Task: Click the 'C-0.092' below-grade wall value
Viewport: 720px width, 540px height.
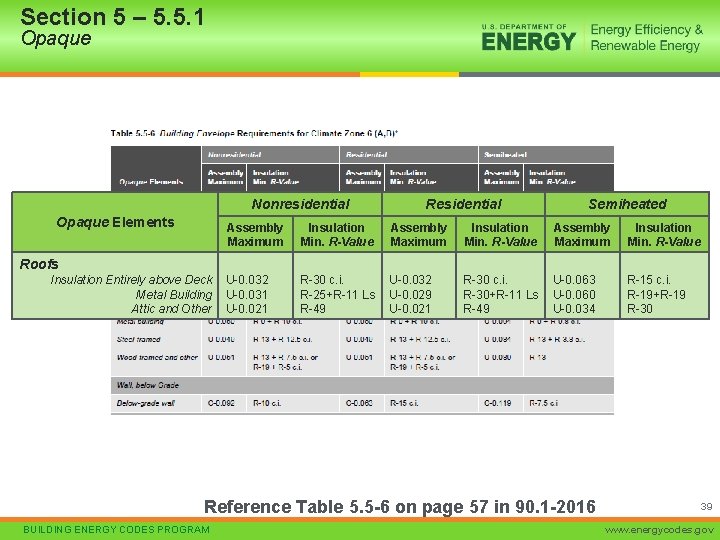Action: (221, 403)
